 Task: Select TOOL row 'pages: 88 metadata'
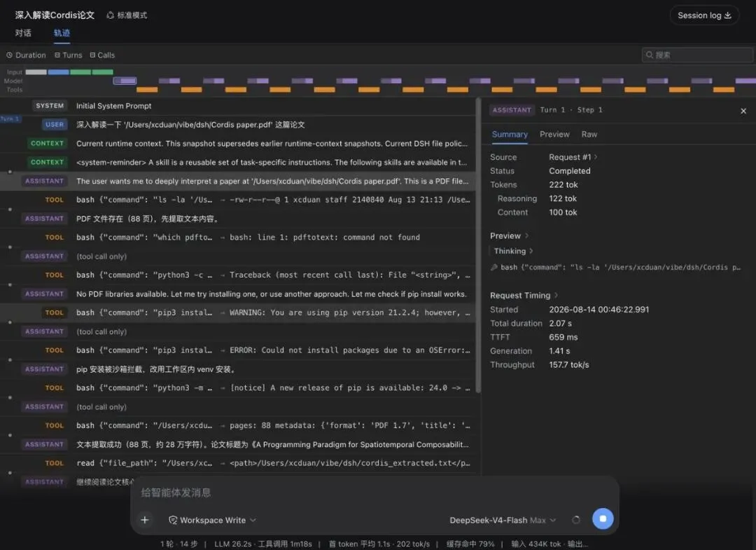[x=238, y=425]
